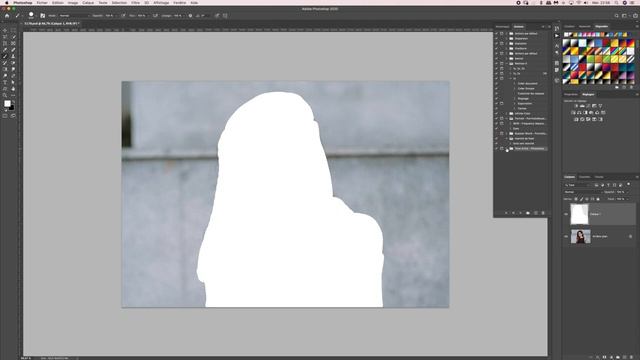The height and width of the screenshot is (360, 640).
Task: Select the Calque 1 layer thumbnail
Action: (x=579, y=214)
